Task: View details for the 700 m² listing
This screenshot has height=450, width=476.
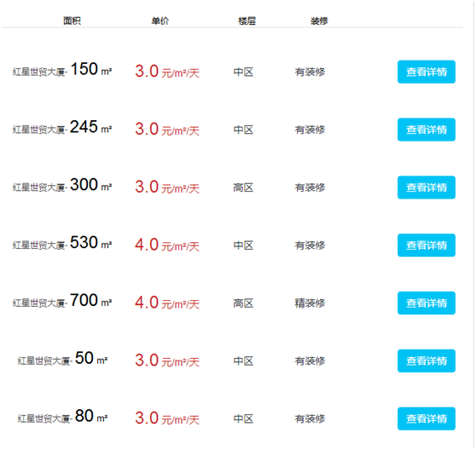Action: pos(427,303)
